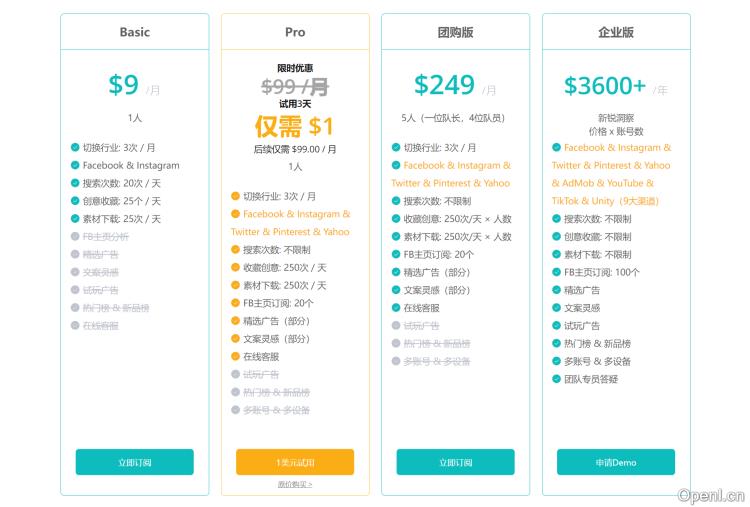Screen dimensions: 750x507
Task: Request the 企业版 申请Demo button
Action: (x=616, y=462)
